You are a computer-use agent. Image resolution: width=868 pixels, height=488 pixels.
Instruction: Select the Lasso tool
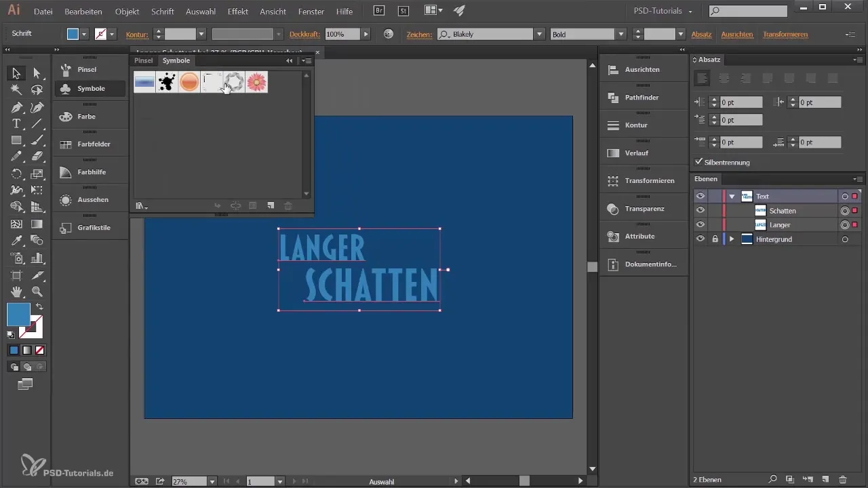click(37, 89)
